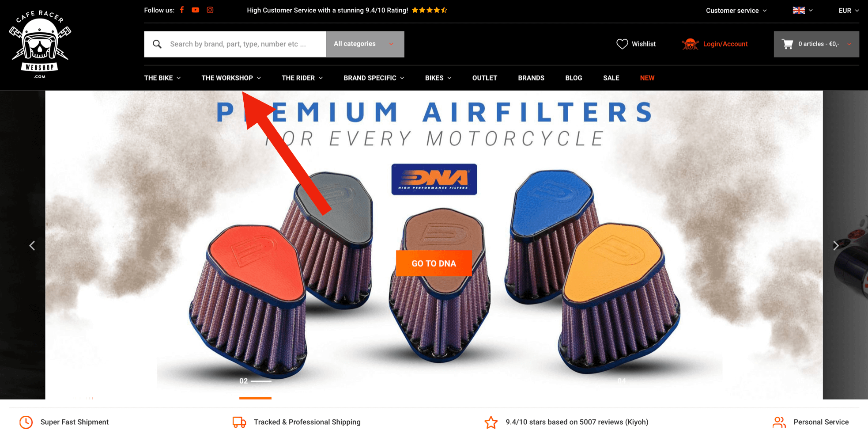
Task: Open the EUR currency selector
Action: (x=849, y=11)
